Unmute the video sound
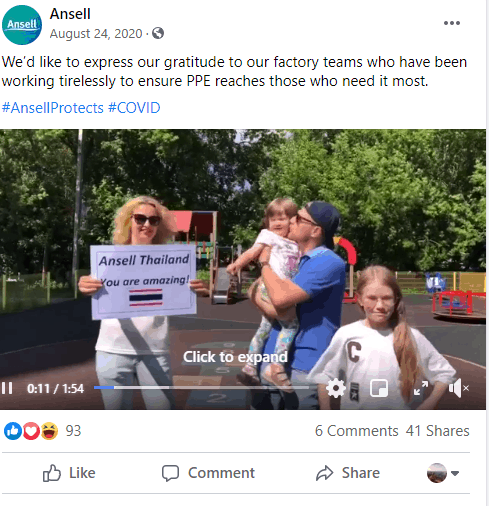The height and width of the screenshot is (506, 489). (x=459, y=388)
